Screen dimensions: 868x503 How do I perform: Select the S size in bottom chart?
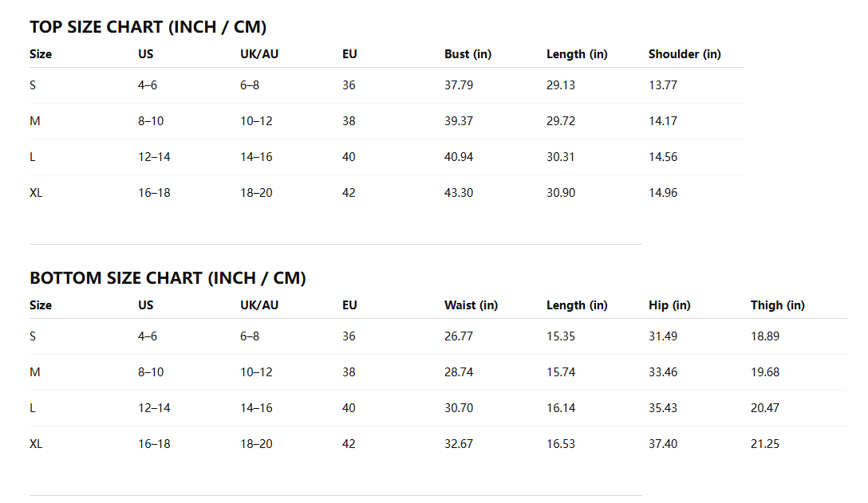tap(33, 336)
